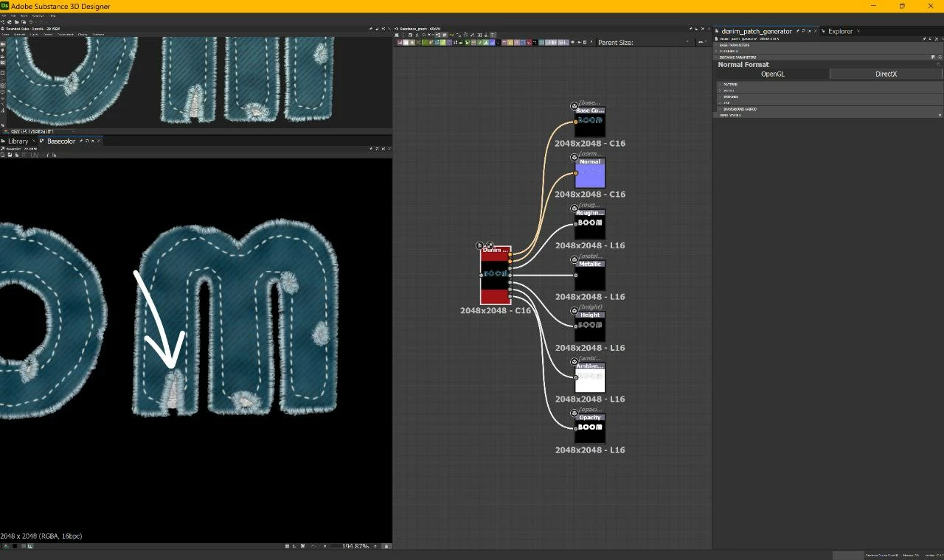Viewport: 944px width, 560px height.
Task: Open the File menu
Action: (5, 15)
